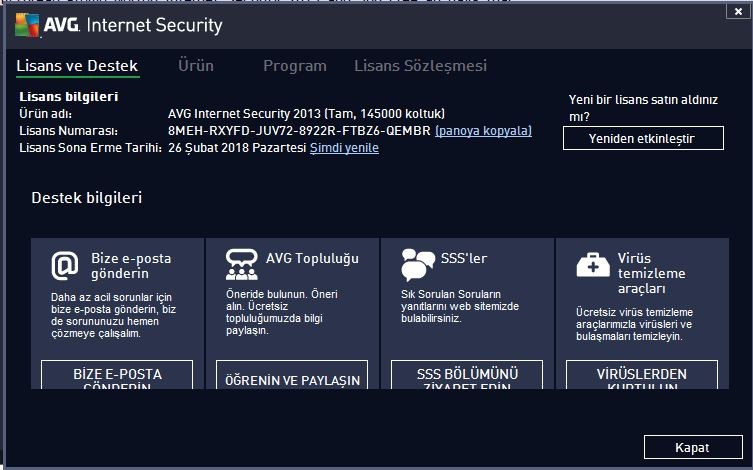Click the SSS'ler speech bubbles icon
Viewport: 753px width, 470px height.
[417, 265]
